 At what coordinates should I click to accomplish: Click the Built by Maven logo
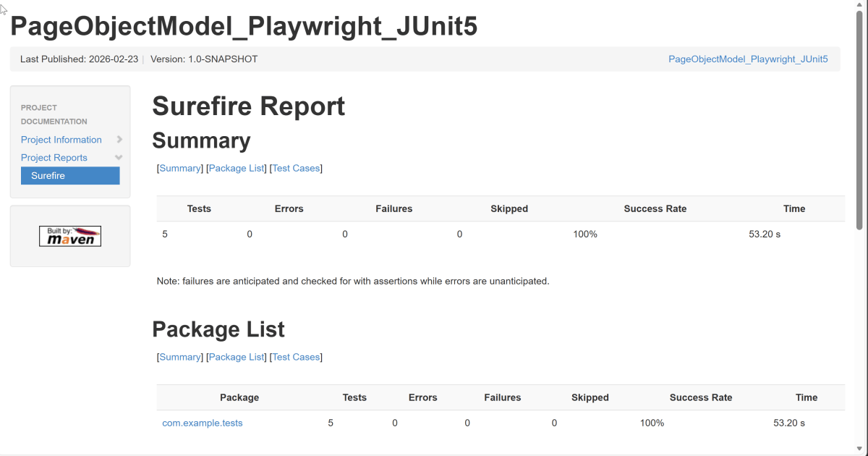coord(70,236)
